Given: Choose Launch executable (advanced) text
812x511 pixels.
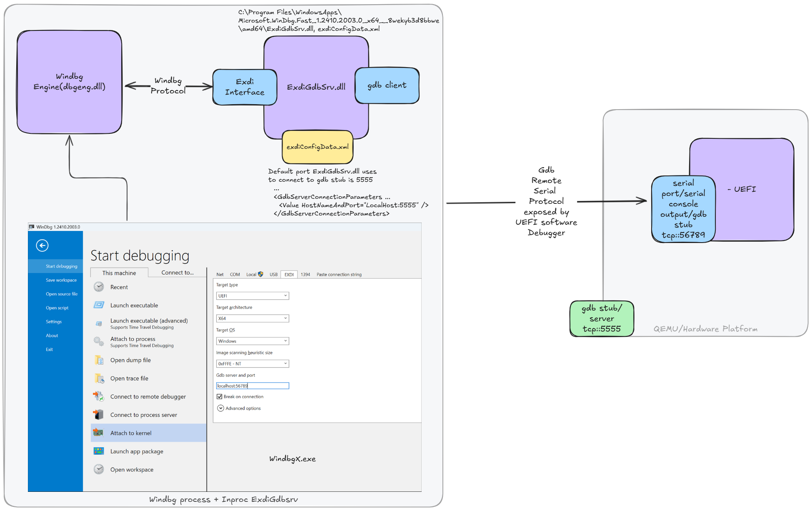Looking at the screenshot, I should click(149, 321).
